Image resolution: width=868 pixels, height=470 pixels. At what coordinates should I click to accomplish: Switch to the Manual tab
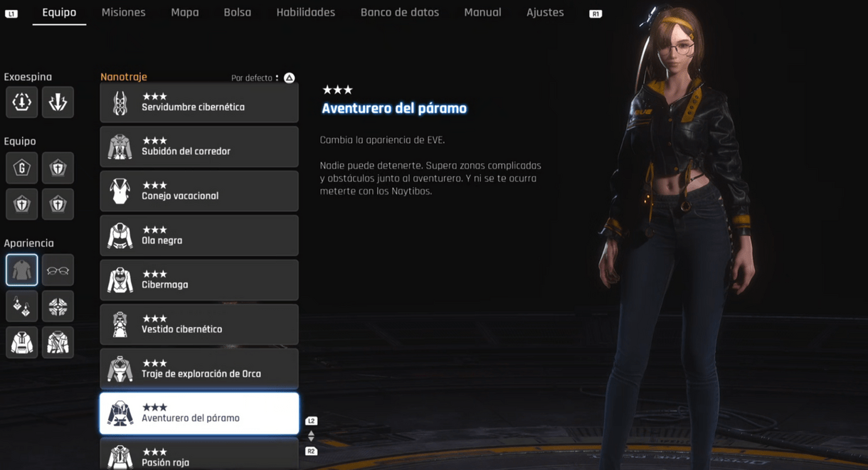coord(482,12)
